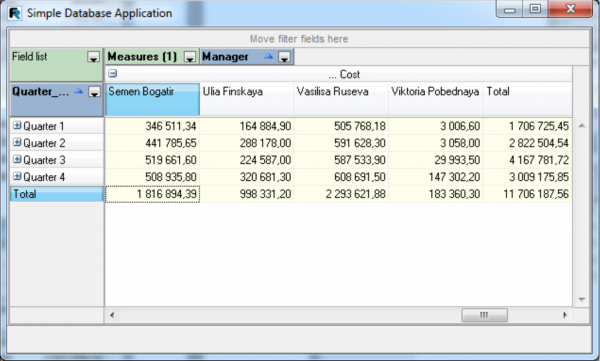Select cell 164 884,90
Viewport: 600px width, 361px height.
pyautogui.click(x=247, y=126)
